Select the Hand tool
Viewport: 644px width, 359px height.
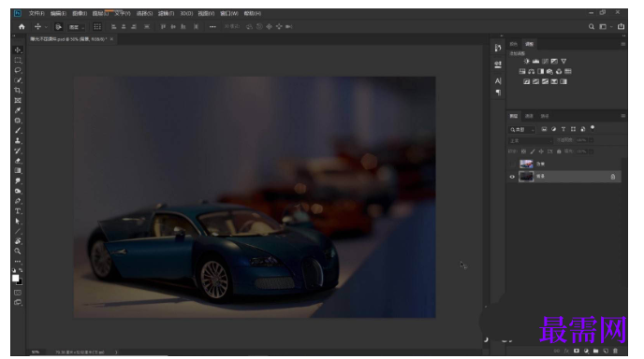point(18,241)
